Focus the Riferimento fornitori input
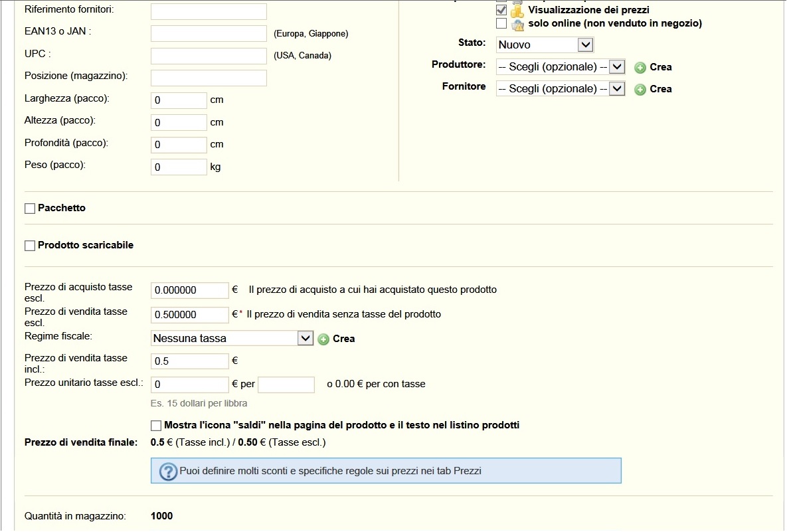The image size is (787, 532). coord(209,11)
